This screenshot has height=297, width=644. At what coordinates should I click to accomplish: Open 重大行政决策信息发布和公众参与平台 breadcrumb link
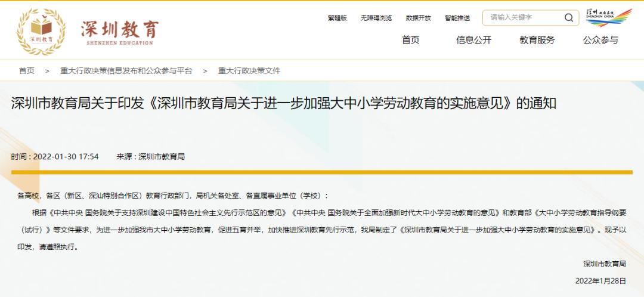(126, 70)
